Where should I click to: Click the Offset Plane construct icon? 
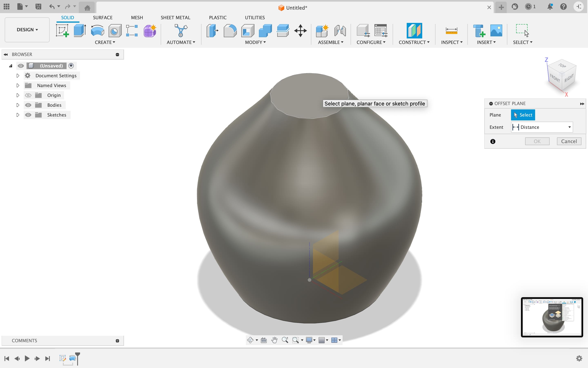tap(414, 31)
